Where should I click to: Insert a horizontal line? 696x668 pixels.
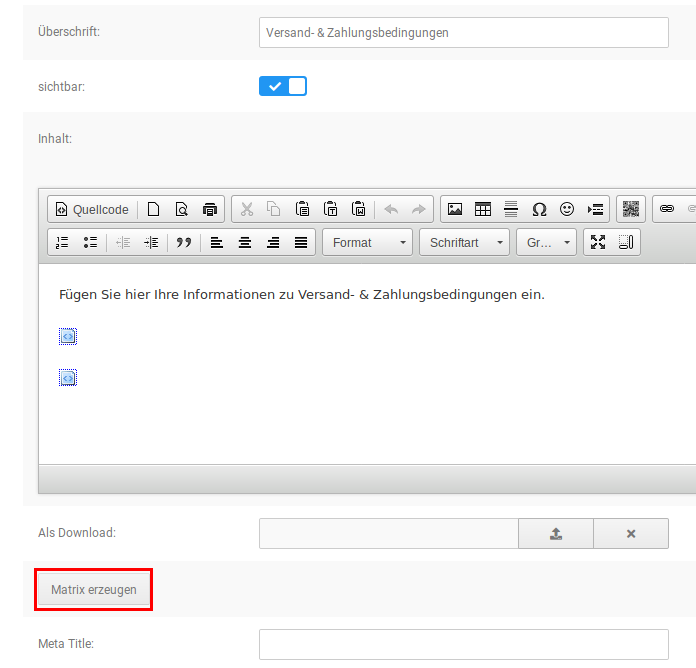(511, 209)
